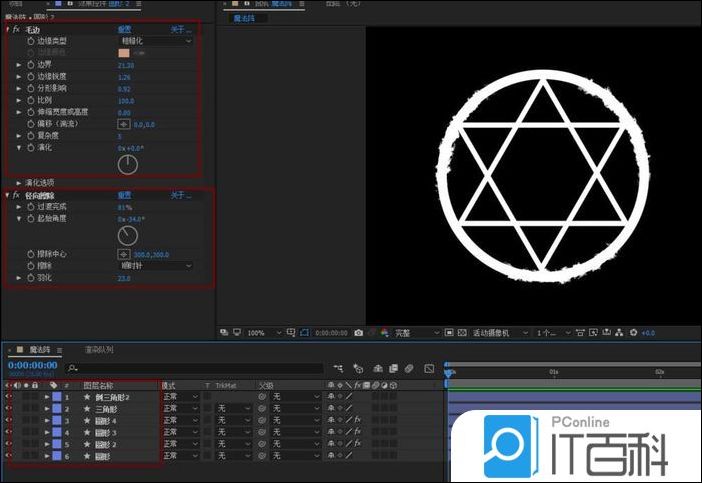Open the 边缘类型 dropdown showing 粗糙化

click(x=154, y=41)
